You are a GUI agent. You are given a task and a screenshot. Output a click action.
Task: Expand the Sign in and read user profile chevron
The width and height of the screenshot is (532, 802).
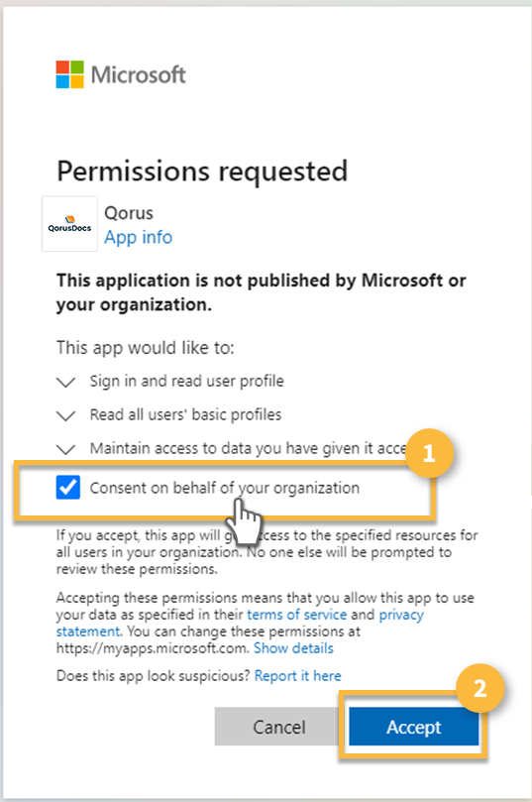[x=66, y=382]
